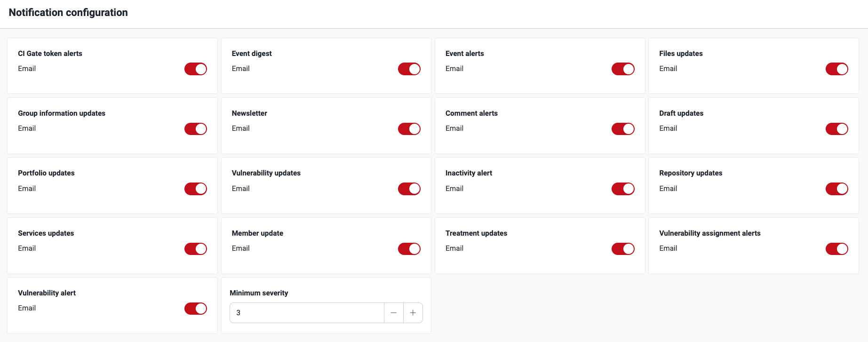Disable Portfolio updates emails

click(x=195, y=189)
